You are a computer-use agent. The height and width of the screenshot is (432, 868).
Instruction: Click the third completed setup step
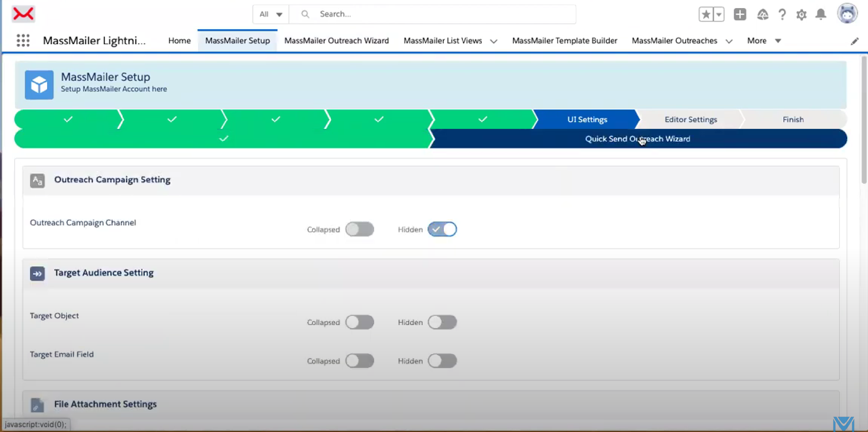(276, 119)
